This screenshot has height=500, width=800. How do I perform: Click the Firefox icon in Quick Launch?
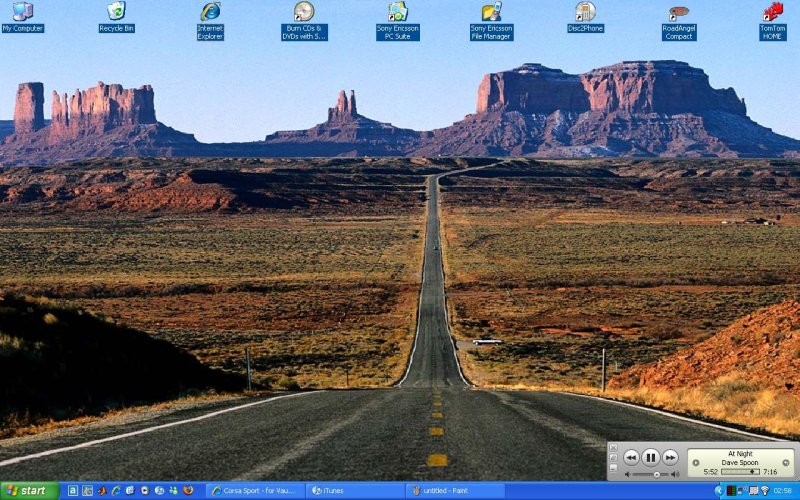click(x=187, y=491)
